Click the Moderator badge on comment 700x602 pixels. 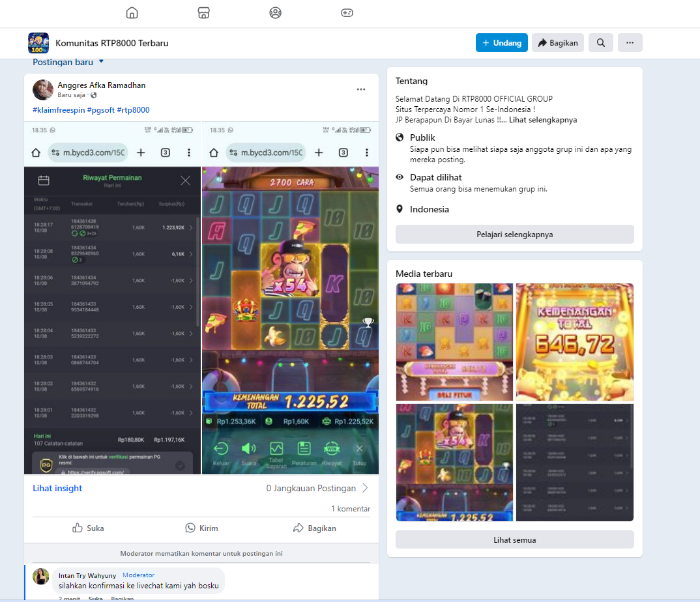138,575
